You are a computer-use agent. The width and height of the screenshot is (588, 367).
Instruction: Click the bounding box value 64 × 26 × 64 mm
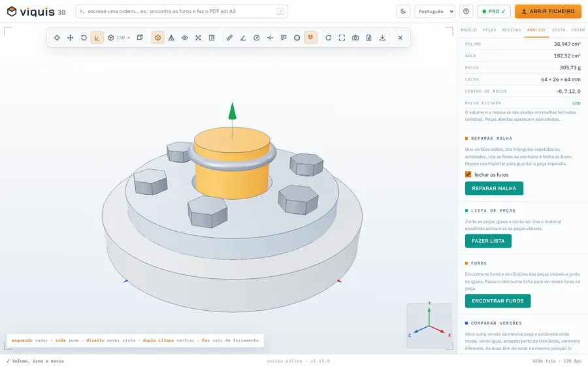click(x=561, y=80)
